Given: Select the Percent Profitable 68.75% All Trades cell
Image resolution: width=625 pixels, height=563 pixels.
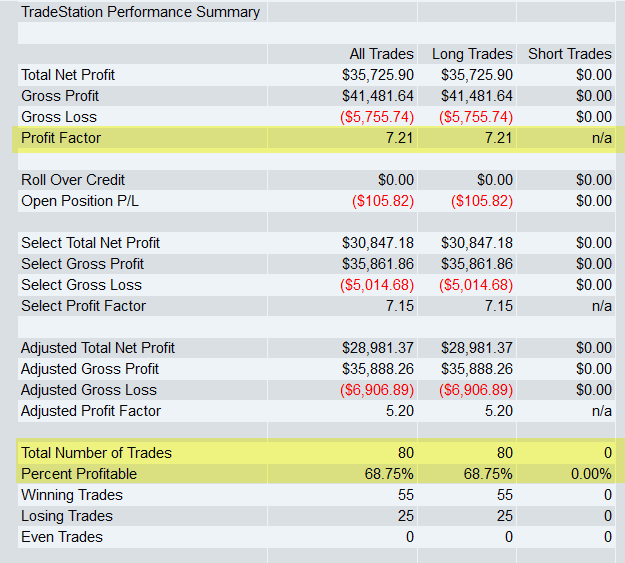Looking at the screenshot, I should click(389, 474).
